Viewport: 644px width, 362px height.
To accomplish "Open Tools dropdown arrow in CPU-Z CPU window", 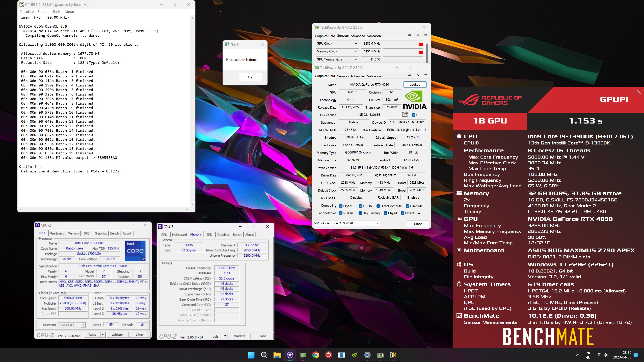I will tap(102, 335).
